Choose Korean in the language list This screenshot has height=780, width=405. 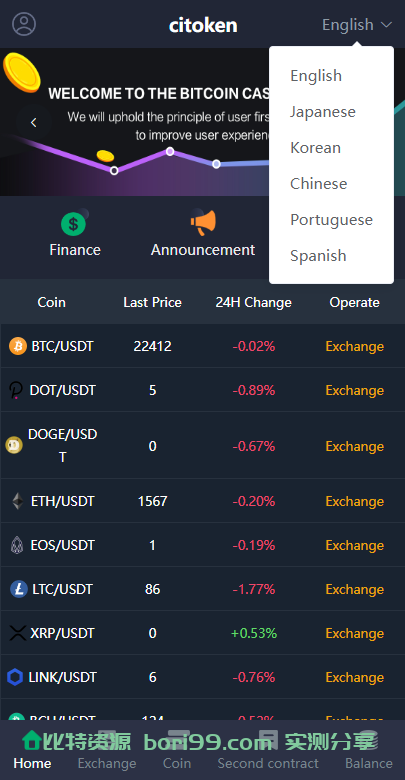(315, 148)
